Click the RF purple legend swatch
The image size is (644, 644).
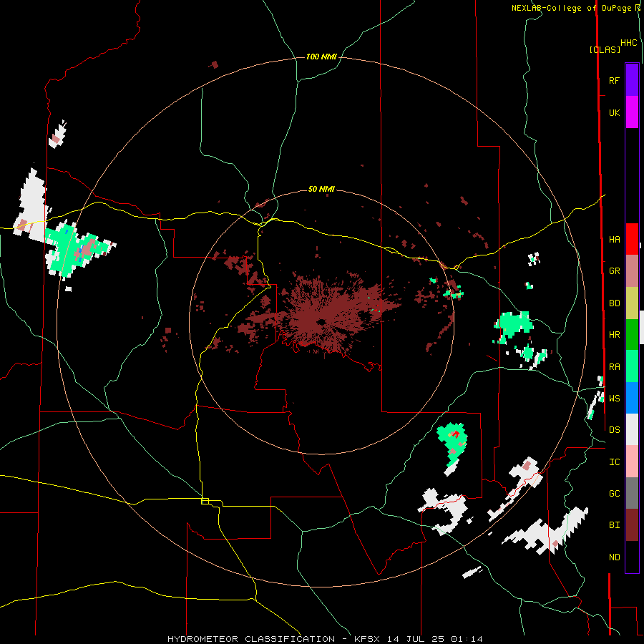[x=632, y=80]
